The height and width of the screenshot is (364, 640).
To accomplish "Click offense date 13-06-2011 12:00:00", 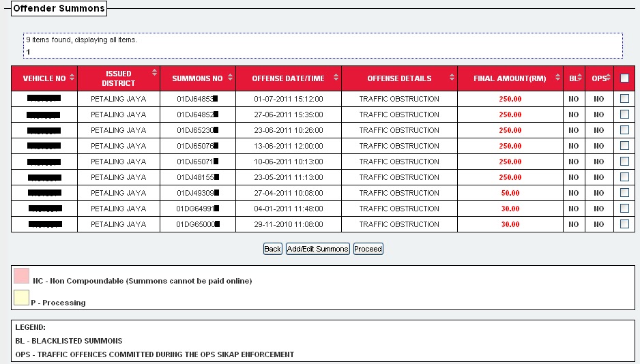I will pyautogui.click(x=288, y=146).
